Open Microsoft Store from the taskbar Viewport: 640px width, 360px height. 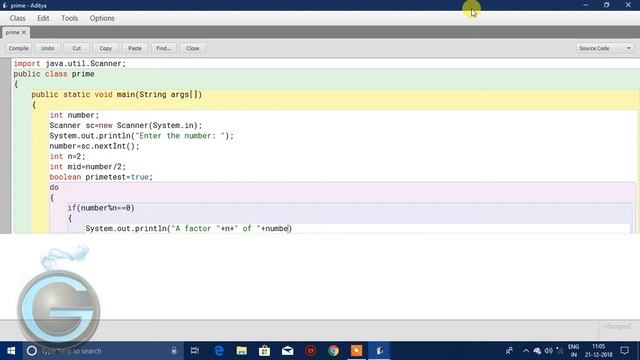[264, 351]
